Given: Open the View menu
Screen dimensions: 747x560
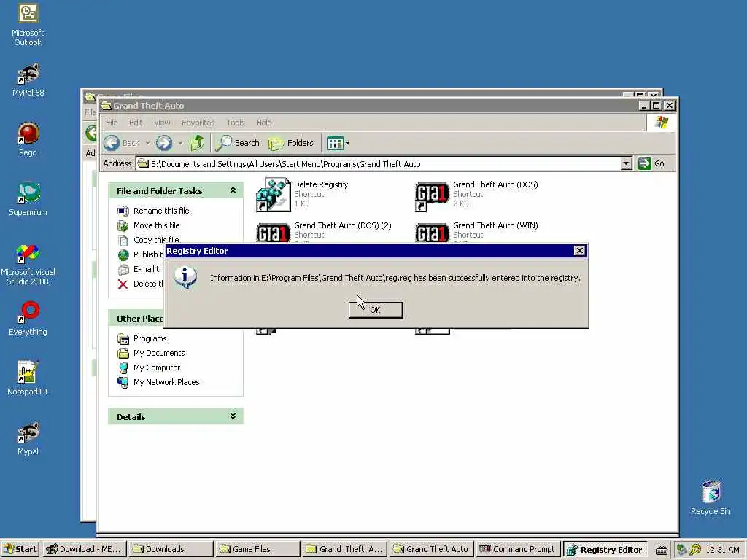Looking at the screenshot, I should (162, 122).
